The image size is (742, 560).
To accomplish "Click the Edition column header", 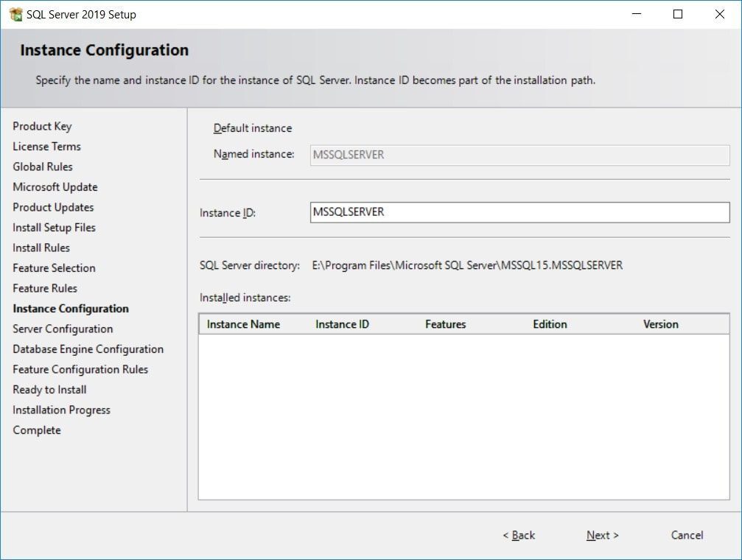I will pos(550,324).
